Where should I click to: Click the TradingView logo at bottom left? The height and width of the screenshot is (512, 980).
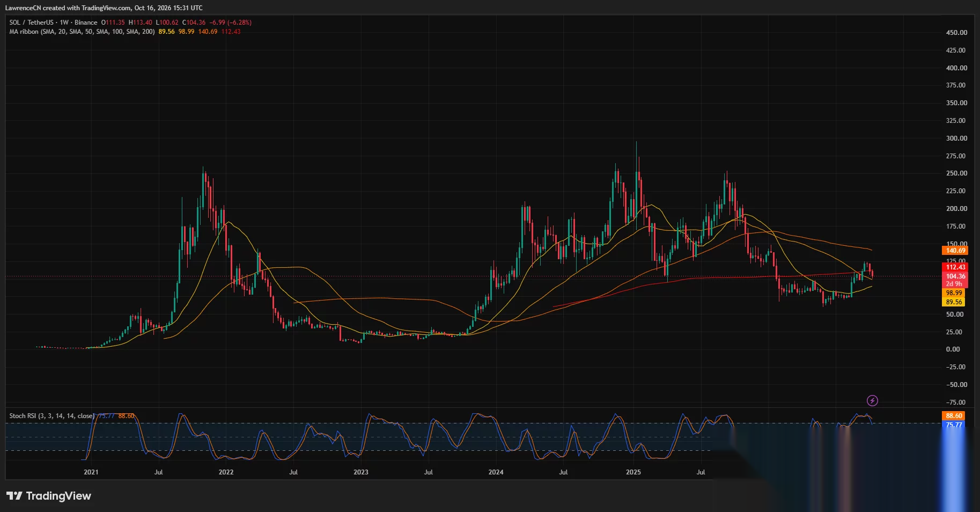click(x=49, y=496)
